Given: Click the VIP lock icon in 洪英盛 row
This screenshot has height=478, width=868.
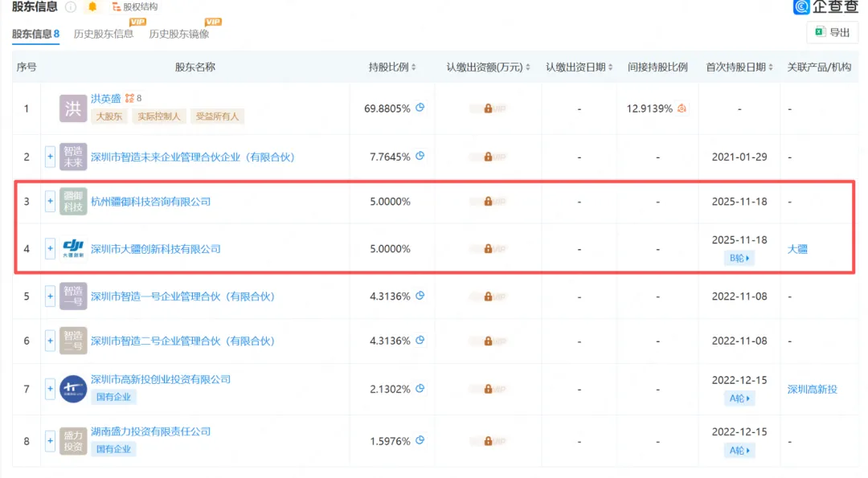Looking at the screenshot, I should pyautogui.click(x=488, y=108).
